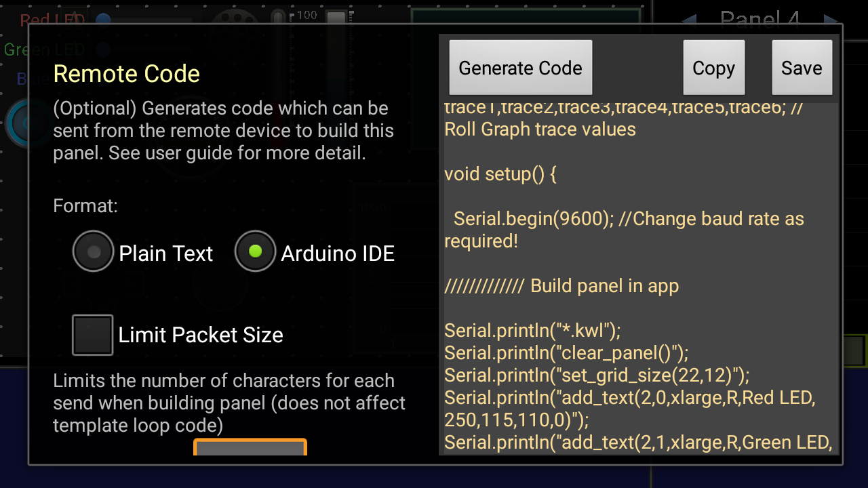Screen dimensions: 868x488
Task: Go to previous panel using left arrow
Action: point(688,19)
